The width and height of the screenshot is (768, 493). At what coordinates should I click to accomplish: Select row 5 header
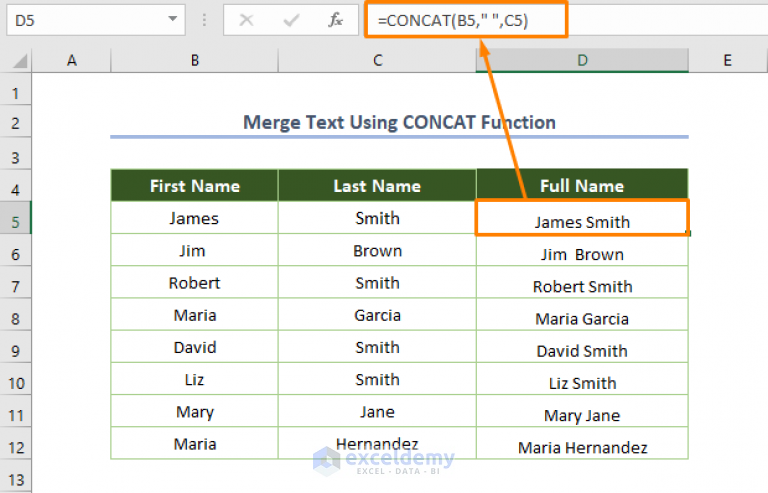(x=16, y=218)
